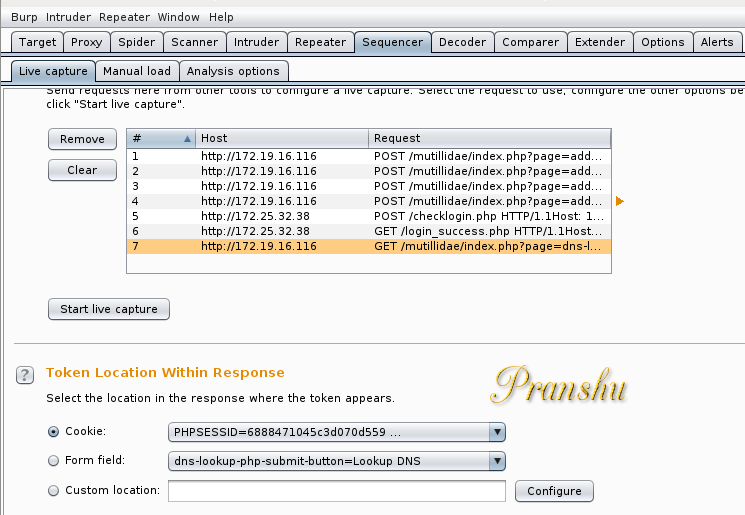Image resolution: width=745 pixels, height=515 pixels.
Task: Click the help question mark icon
Action: point(25,375)
